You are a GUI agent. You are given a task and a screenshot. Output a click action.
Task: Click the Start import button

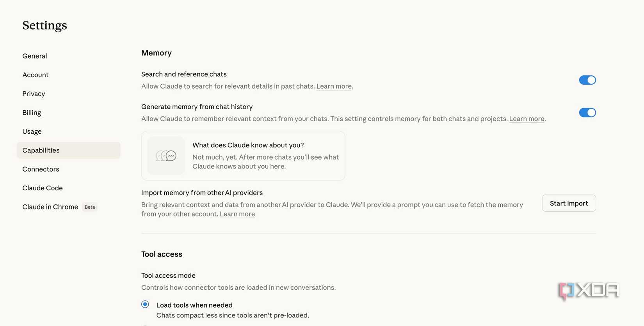tap(569, 203)
